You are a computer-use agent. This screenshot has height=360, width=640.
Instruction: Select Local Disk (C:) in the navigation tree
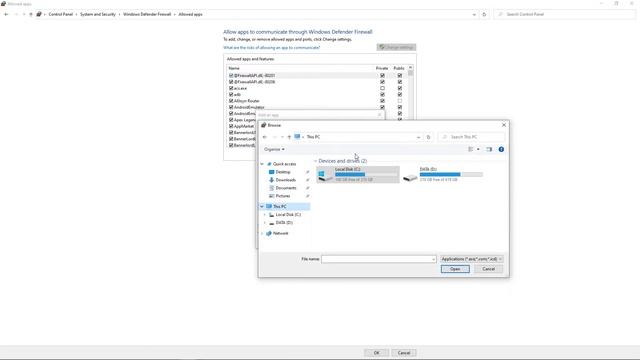tap(288, 215)
